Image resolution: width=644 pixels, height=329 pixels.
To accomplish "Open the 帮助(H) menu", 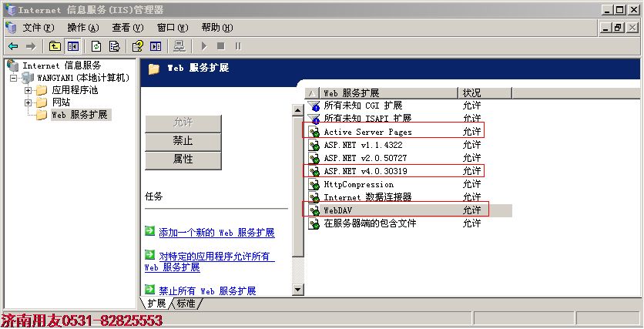I will [x=217, y=28].
